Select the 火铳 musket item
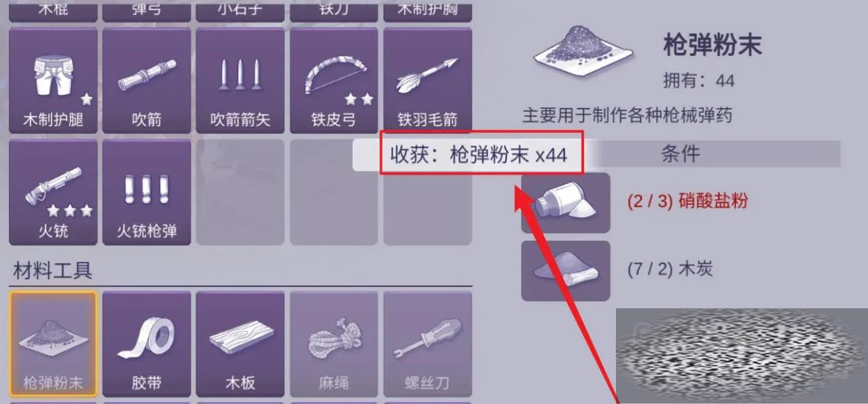Viewport: 868px width, 404px height. tap(53, 192)
